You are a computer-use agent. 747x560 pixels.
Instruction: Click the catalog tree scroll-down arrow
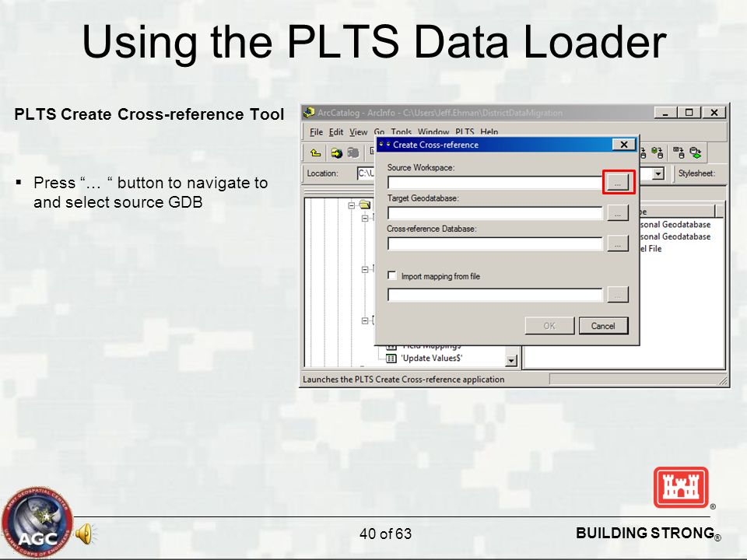click(511, 361)
